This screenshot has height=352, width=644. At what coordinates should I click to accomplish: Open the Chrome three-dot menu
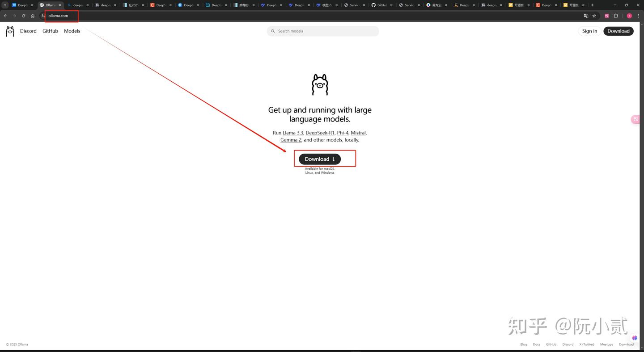(638, 16)
